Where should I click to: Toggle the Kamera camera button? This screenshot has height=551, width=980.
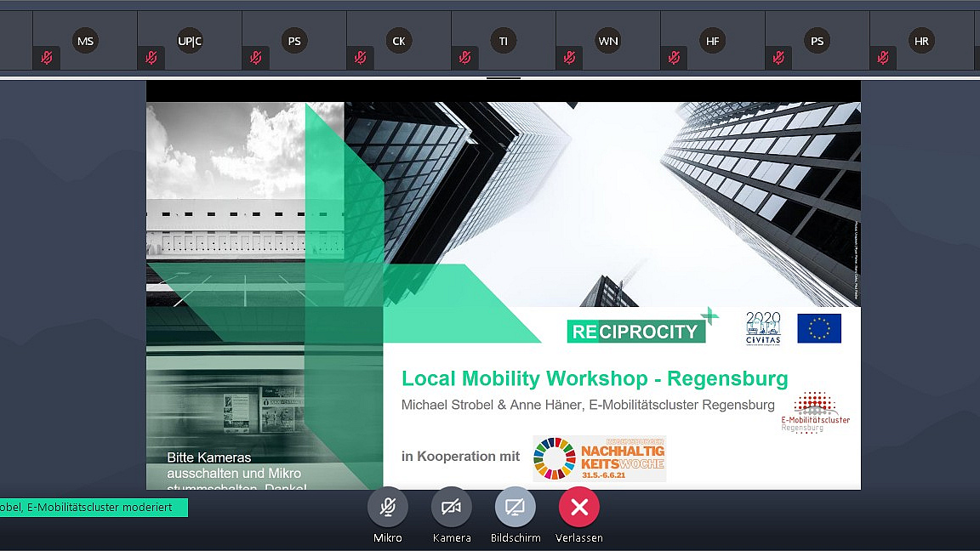click(451, 507)
